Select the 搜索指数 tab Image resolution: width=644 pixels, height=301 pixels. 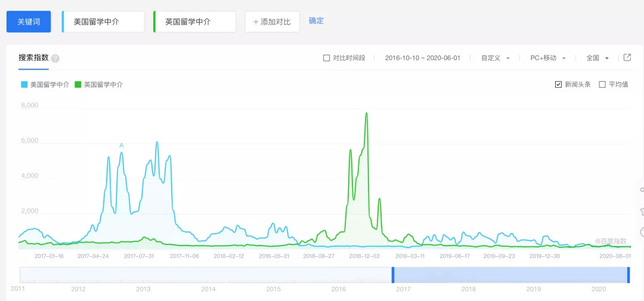pos(33,58)
